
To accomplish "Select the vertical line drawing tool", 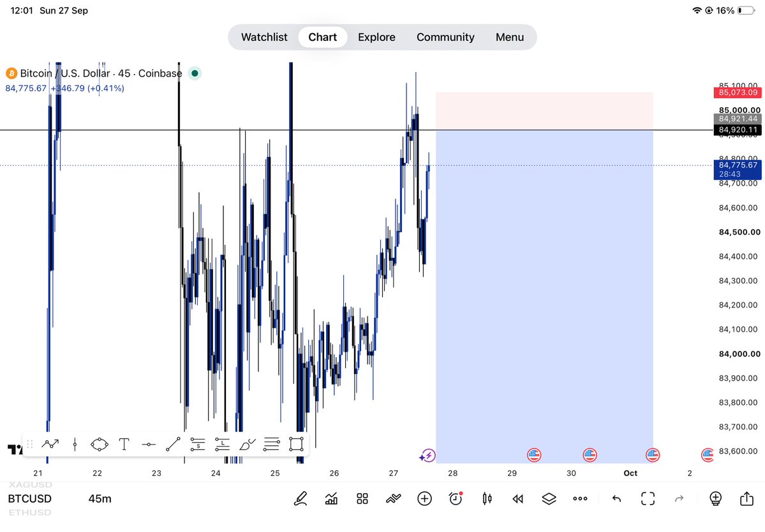I will point(75,444).
